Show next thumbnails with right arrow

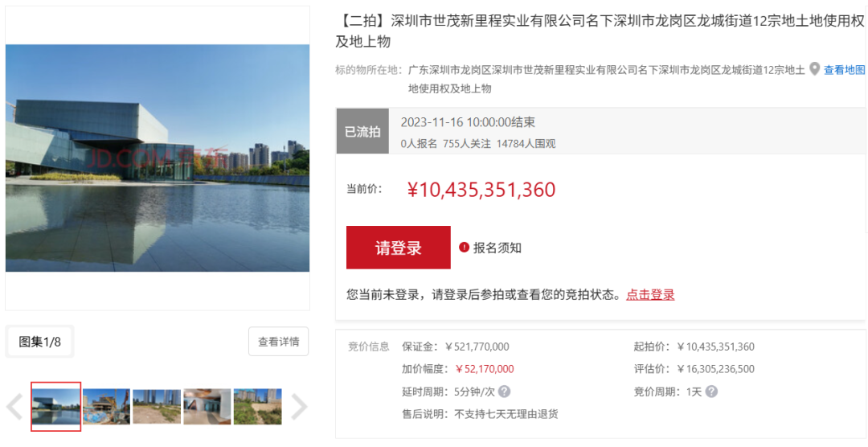tap(299, 407)
